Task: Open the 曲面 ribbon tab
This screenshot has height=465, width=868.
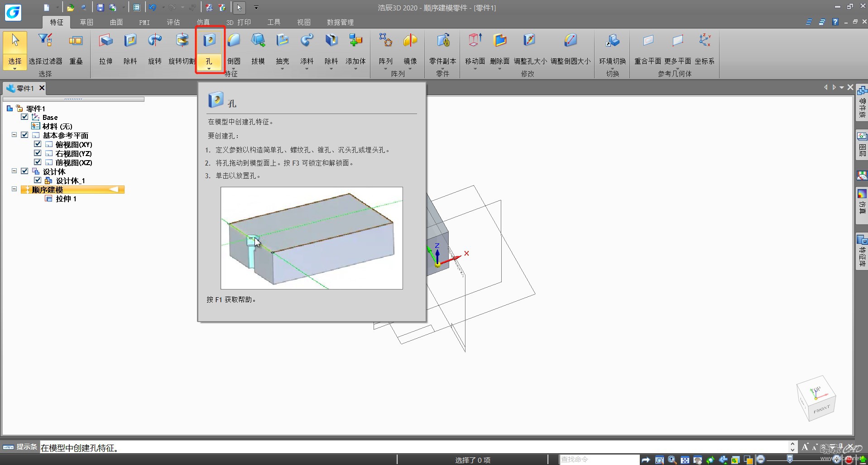Action: pyautogui.click(x=116, y=22)
